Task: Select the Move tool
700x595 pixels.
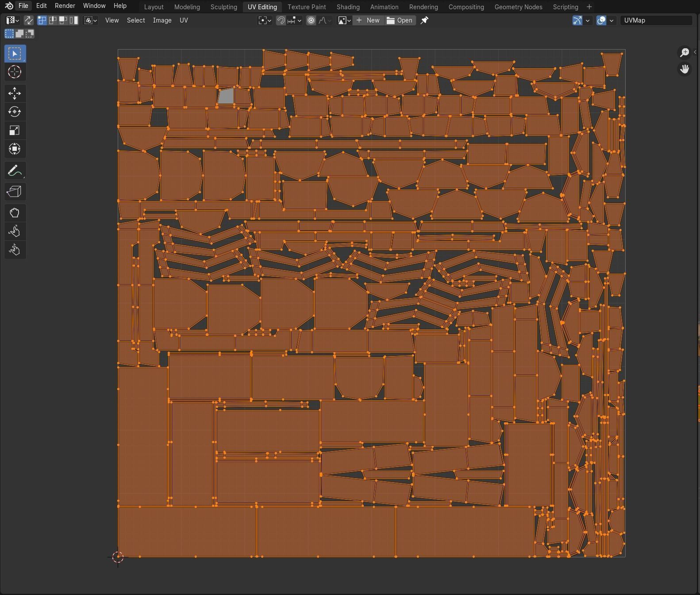Action: pyautogui.click(x=15, y=93)
